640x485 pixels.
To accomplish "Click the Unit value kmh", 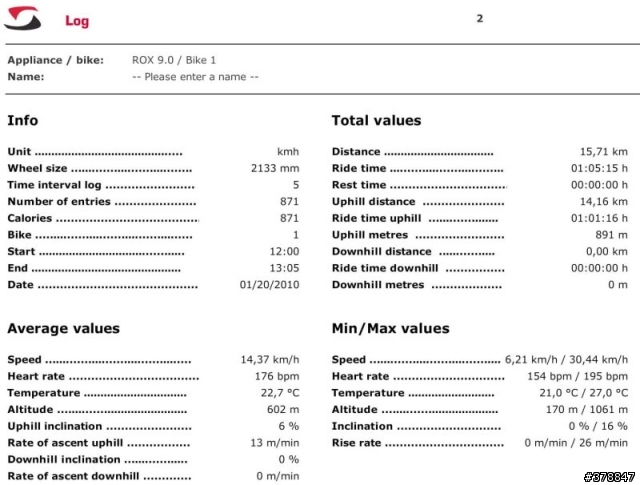I will coord(288,152).
